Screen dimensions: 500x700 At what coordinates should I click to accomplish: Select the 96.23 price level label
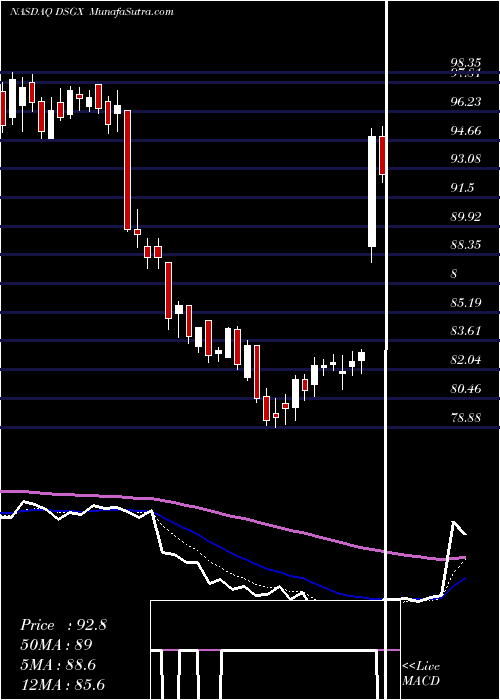pos(466,102)
